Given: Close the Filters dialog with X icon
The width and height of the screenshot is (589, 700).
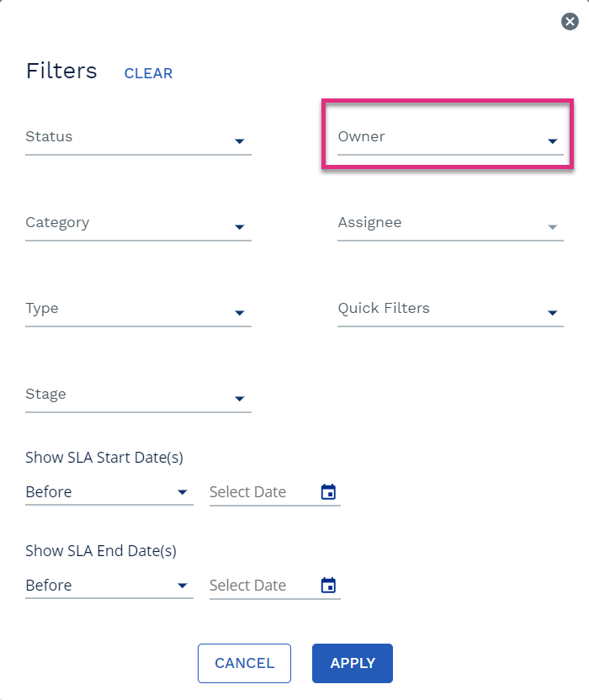Looking at the screenshot, I should point(570,21).
